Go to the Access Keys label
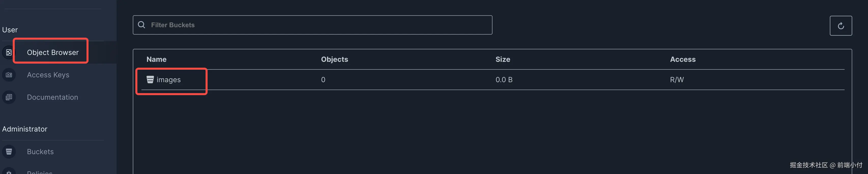 point(48,75)
